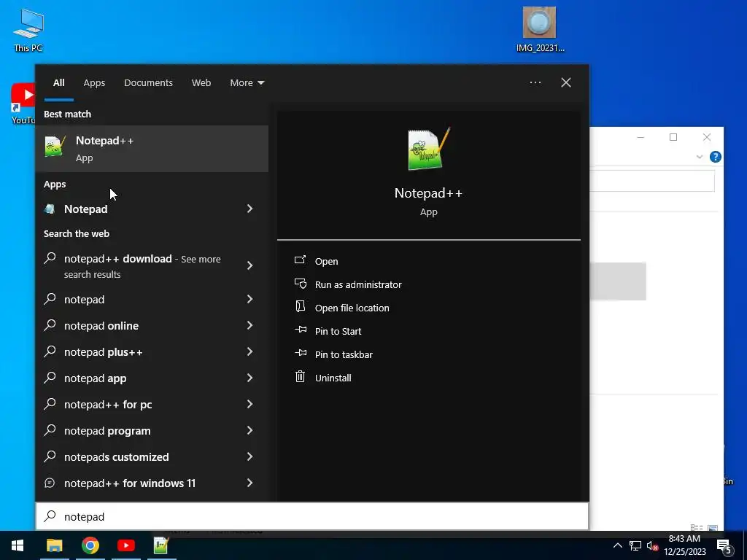This screenshot has width=747, height=560.
Task: Expand notepad online suggestion arrow
Action: [x=250, y=325]
